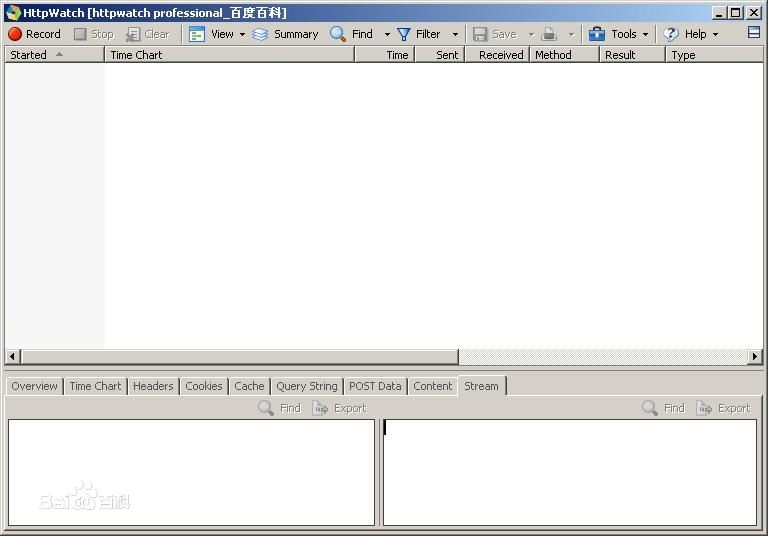The image size is (768, 536).
Task: Switch to the Time Chart tab
Action: pos(95,386)
